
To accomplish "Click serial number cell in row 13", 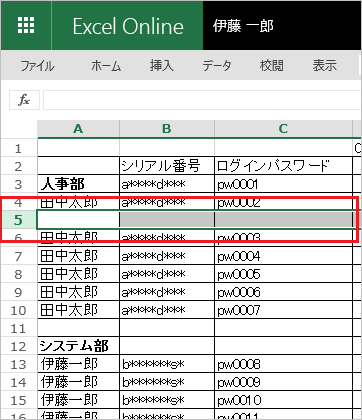I will (x=167, y=364).
